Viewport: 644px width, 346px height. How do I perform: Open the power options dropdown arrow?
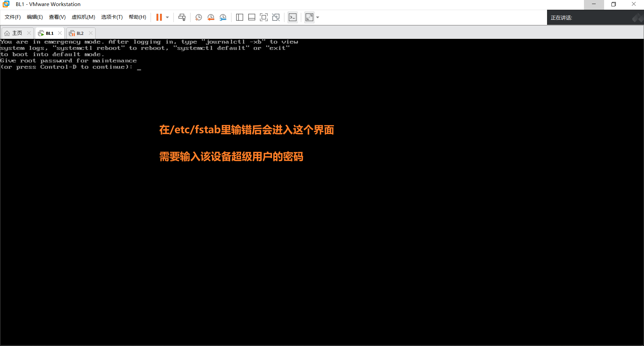pyautogui.click(x=167, y=17)
